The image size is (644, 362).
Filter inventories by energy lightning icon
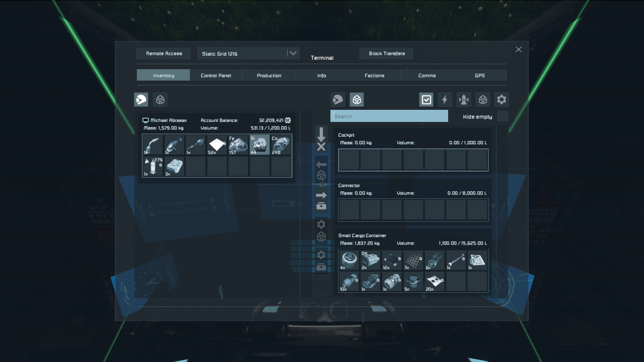tap(445, 100)
